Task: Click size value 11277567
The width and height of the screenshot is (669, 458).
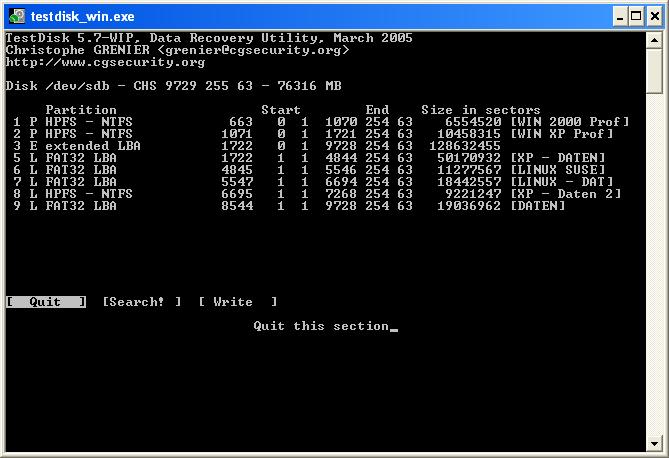Action: (469, 169)
